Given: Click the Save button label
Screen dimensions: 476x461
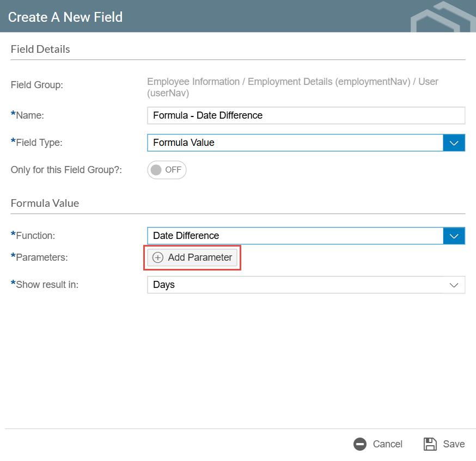Looking at the screenshot, I should point(454,444).
